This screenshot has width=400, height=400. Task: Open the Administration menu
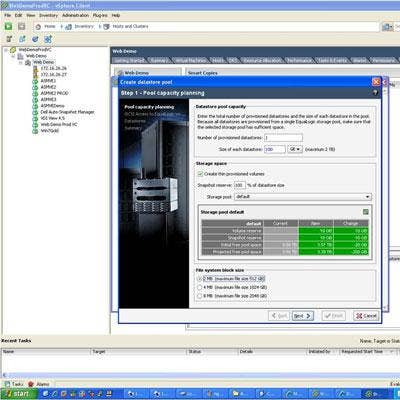[75, 15]
